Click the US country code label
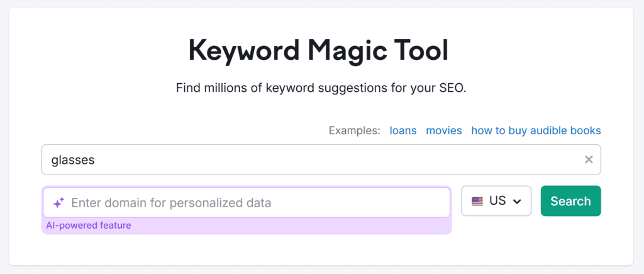 [497, 202]
